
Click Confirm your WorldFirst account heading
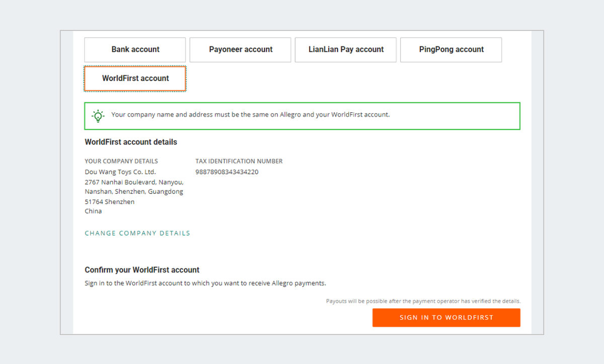click(x=142, y=270)
